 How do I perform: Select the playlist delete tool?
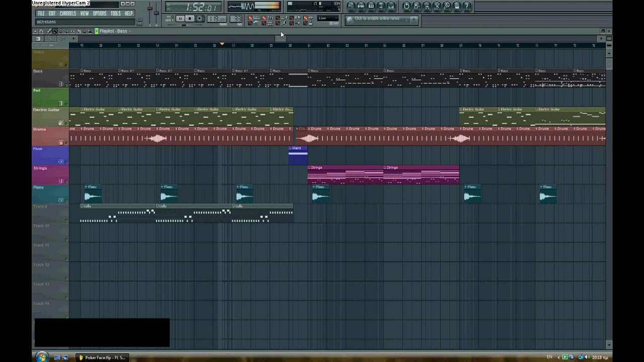(x=61, y=31)
